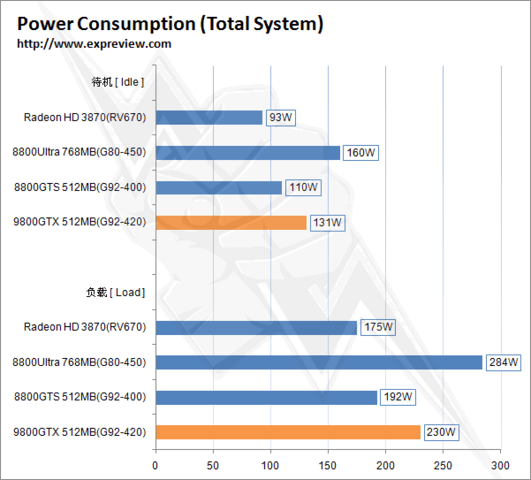Click the axis value 250
531x480 pixels.
443,466
